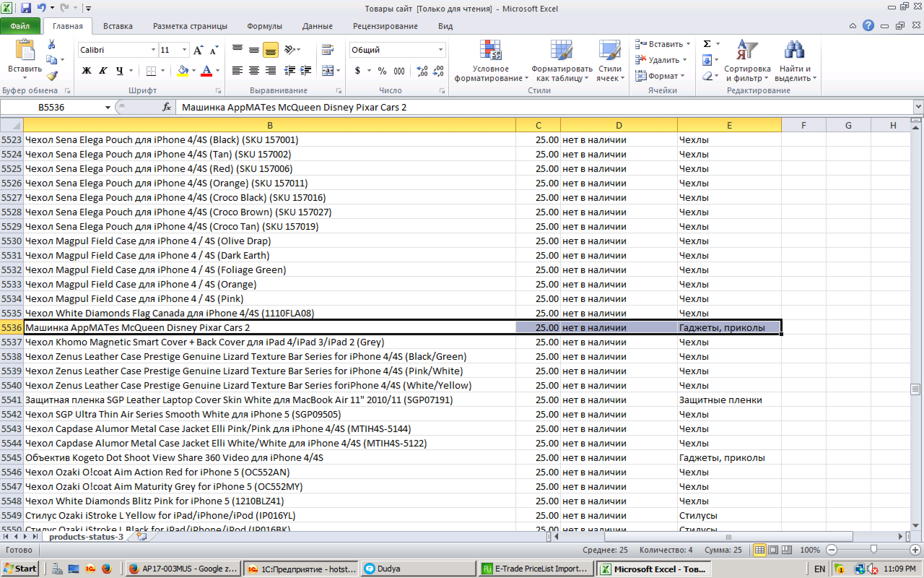Increase font size with large A icon
924x578 pixels.
pos(198,50)
